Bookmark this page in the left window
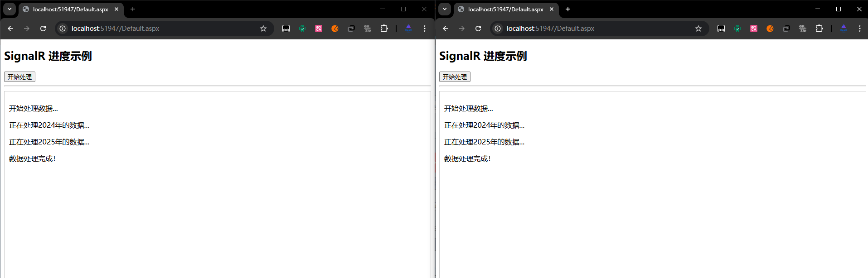The image size is (868, 278). pos(263,29)
